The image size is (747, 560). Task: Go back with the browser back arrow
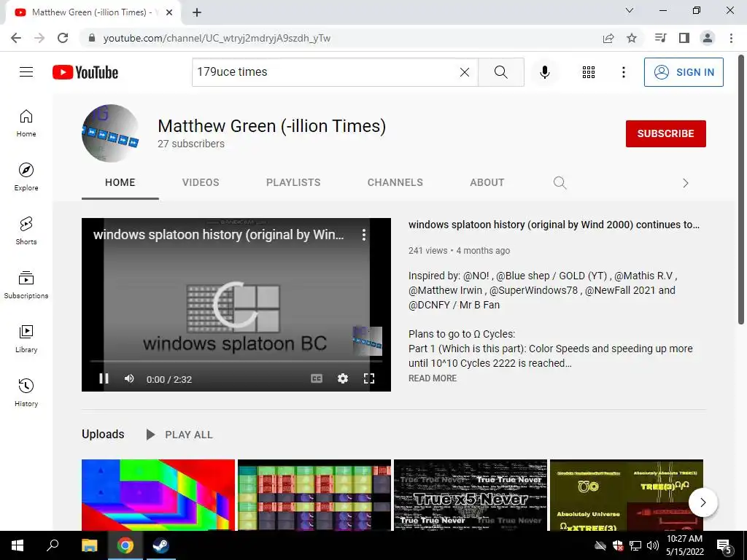tap(16, 38)
